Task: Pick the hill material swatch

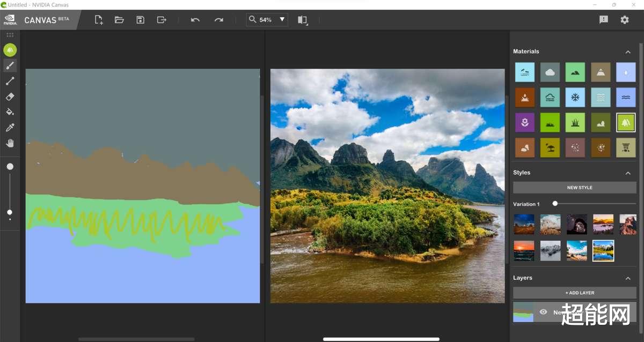Action: pos(575,72)
